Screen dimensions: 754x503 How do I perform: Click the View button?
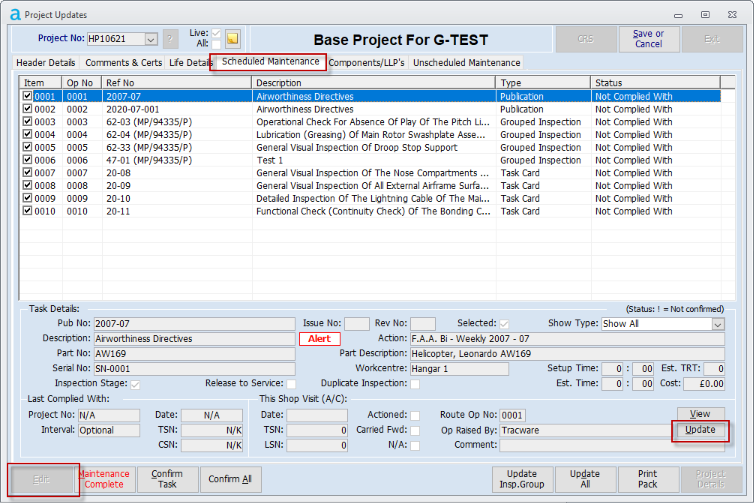[x=700, y=414]
